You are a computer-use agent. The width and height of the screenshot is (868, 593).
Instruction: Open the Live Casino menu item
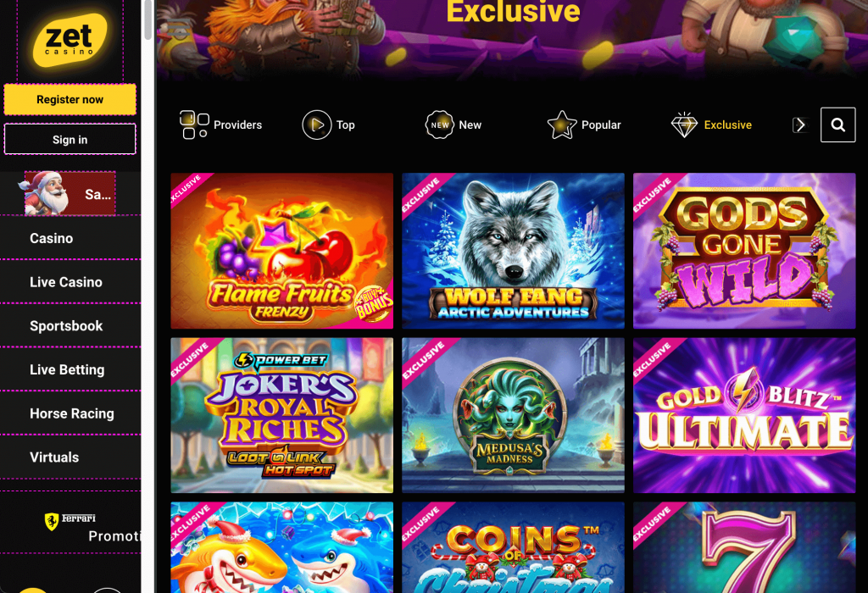70,281
